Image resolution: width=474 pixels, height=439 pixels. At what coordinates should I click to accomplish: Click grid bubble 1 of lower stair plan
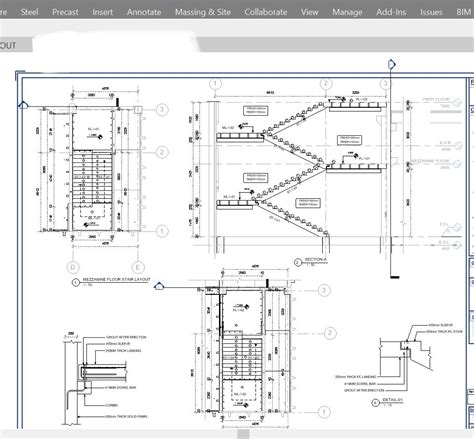tap(324, 412)
